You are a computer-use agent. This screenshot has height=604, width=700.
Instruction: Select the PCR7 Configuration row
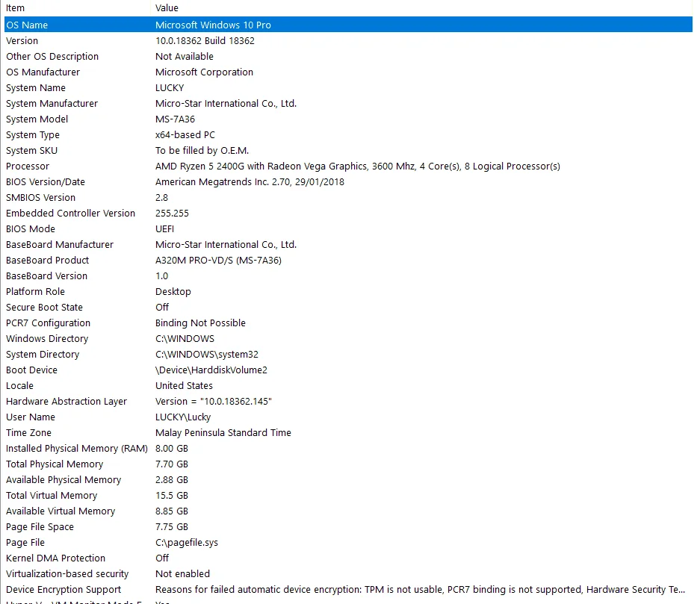pyautogui.click(x=348, y=323)
